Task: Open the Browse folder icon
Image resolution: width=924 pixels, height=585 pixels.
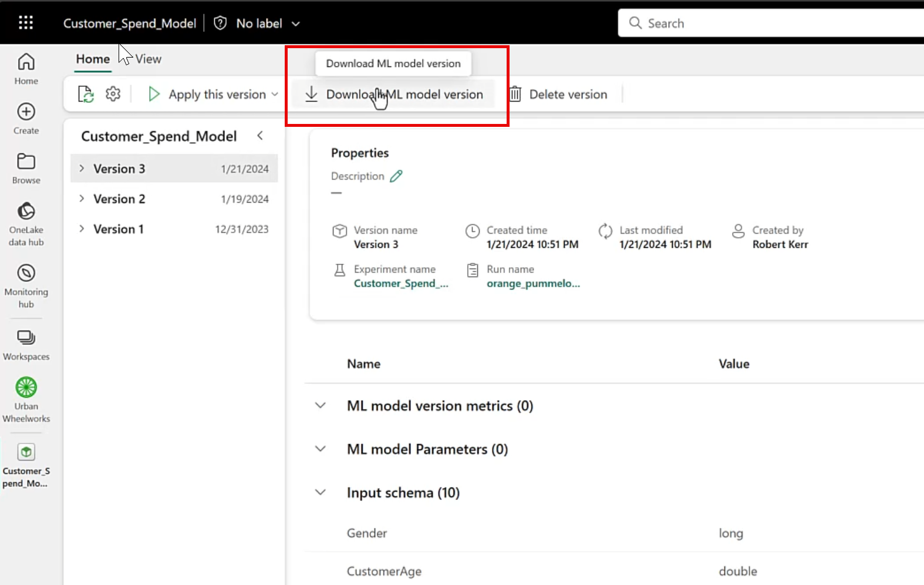Action: pyautogui.click(x=26, y=162)
